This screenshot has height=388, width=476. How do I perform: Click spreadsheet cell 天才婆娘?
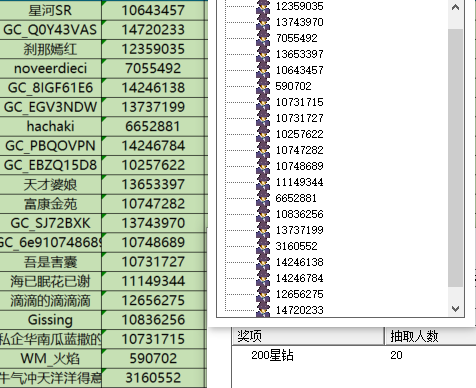pyautogui.click(x=50, y=184)
